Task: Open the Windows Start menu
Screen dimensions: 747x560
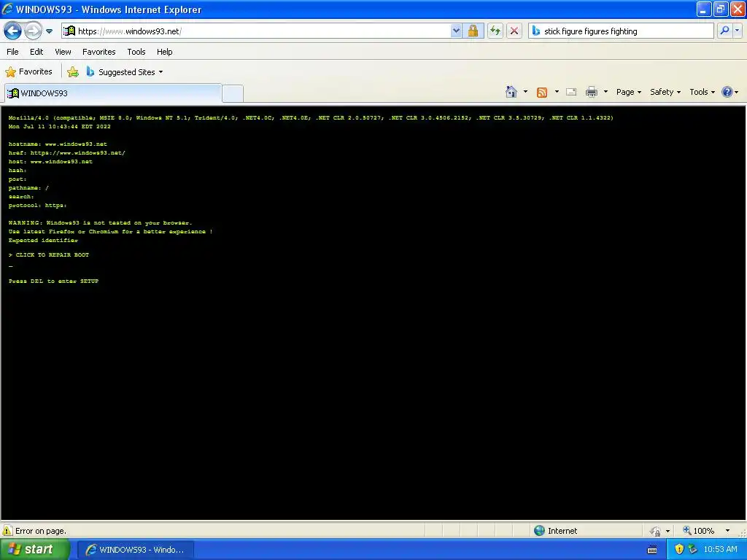Action: (34, 550)
